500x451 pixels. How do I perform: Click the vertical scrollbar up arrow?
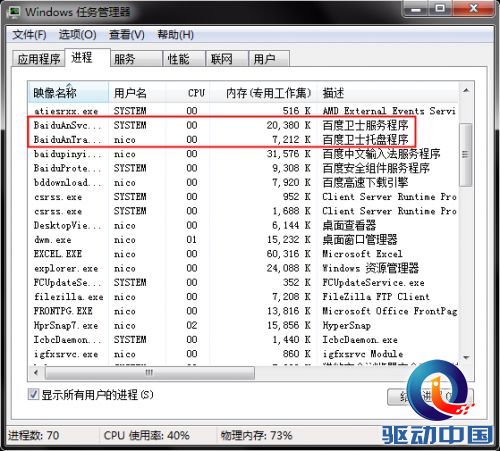[466, 91]
